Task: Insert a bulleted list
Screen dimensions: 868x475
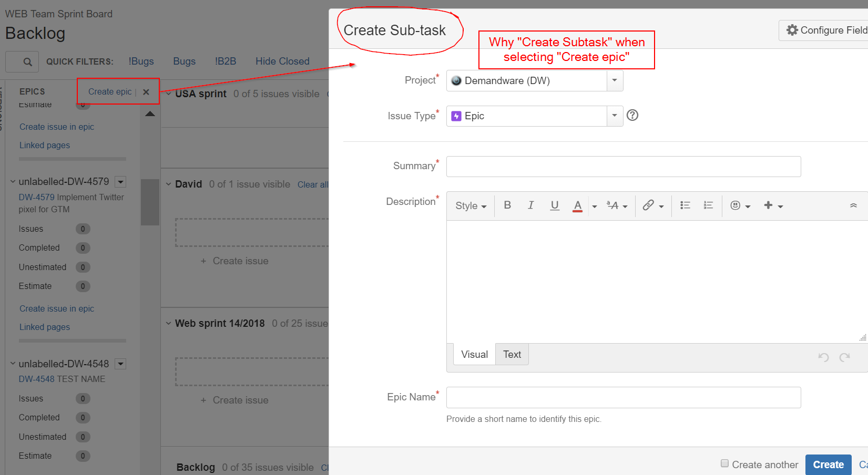Action: point(685,205)
